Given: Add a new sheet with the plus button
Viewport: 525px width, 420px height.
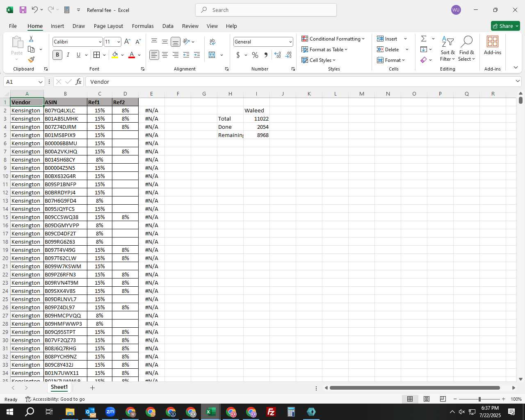Looking at the screenshot, I should (x=92, y=388).
